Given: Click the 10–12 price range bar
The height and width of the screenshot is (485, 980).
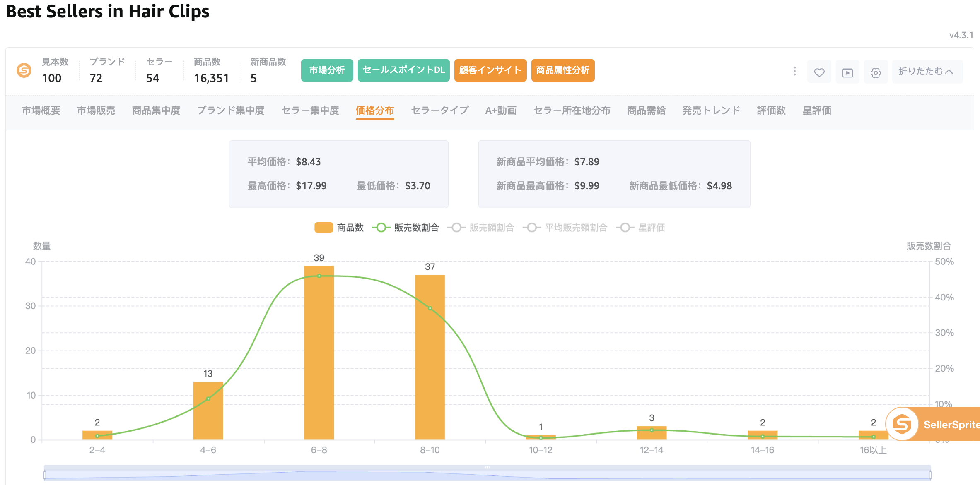Looking at the screenshot, I should click(x=541, y=437).
